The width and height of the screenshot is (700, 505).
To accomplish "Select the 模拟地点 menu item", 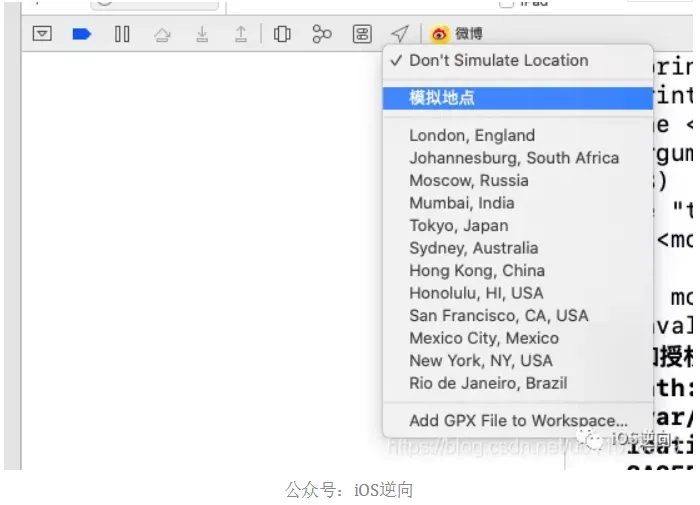I will tap(518, 98).
